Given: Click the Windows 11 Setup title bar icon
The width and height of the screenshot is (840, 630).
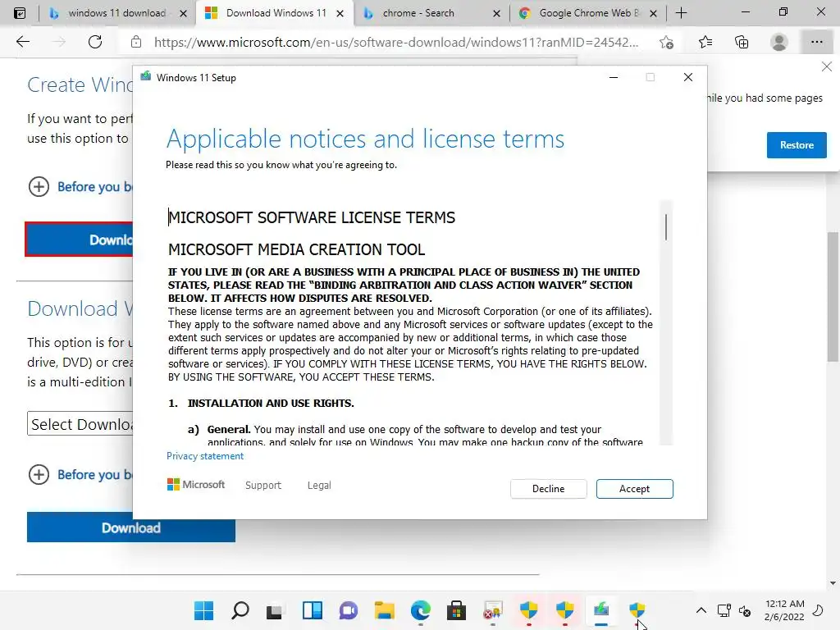Looking at the screenshot, I should pos(146,77).
